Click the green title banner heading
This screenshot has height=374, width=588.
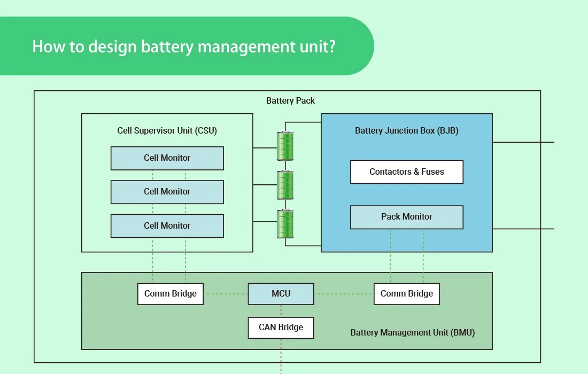(x=184, y=47)
